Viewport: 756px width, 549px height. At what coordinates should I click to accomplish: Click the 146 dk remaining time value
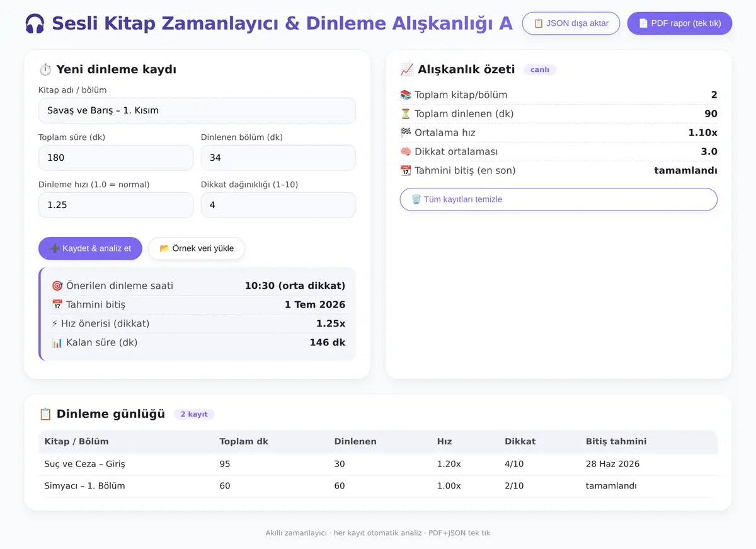[328, 343]
